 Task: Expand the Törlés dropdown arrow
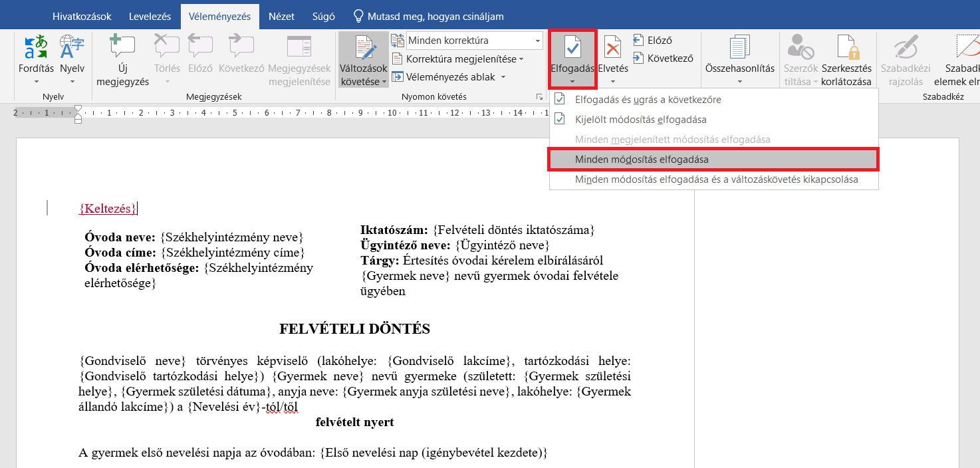click(167, 82)
